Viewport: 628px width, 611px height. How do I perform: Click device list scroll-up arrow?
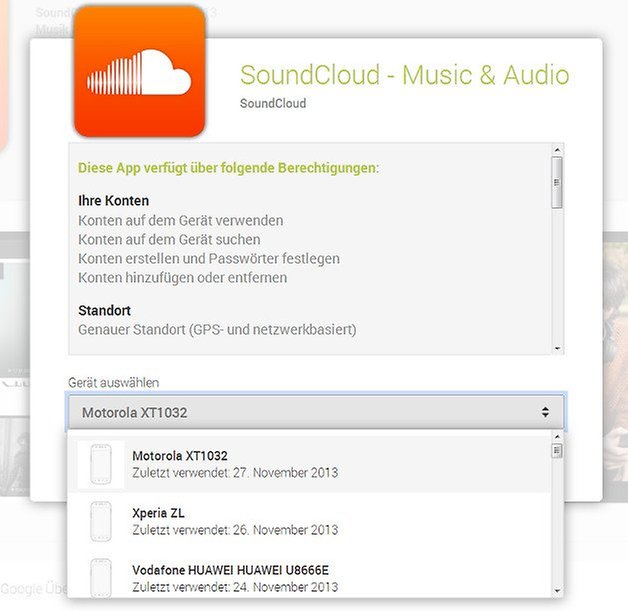pos(557,436)
